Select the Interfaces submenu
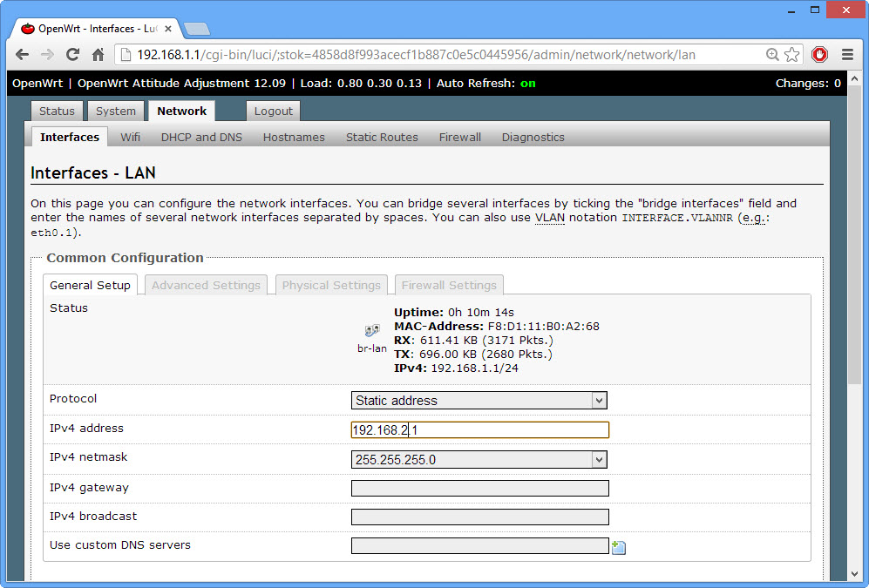This screenshot has height=588, width=869. click(x=70, y=138)
